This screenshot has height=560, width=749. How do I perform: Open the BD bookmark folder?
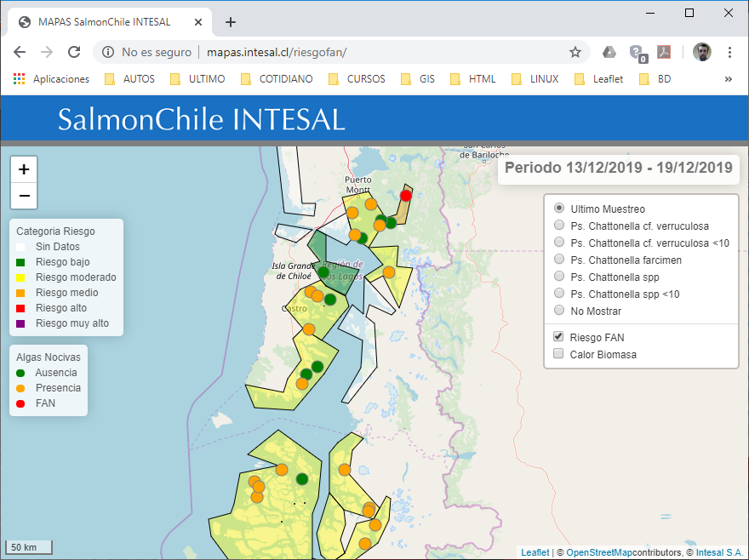(x=655, y=79)
